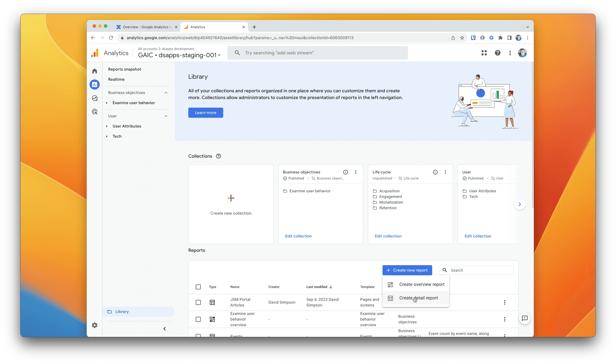
Task: Toggle the select-all reports checkbox
Action: pos(198,287)
